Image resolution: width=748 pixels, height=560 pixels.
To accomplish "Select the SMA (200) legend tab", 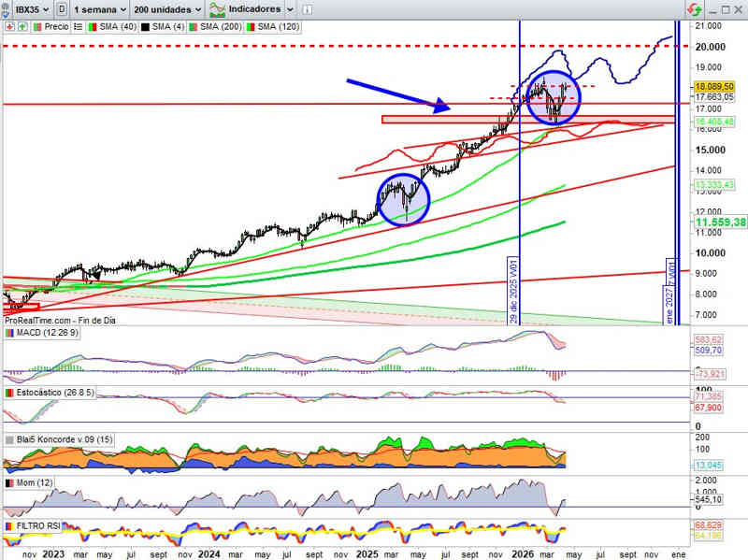I will coord(214,27).
